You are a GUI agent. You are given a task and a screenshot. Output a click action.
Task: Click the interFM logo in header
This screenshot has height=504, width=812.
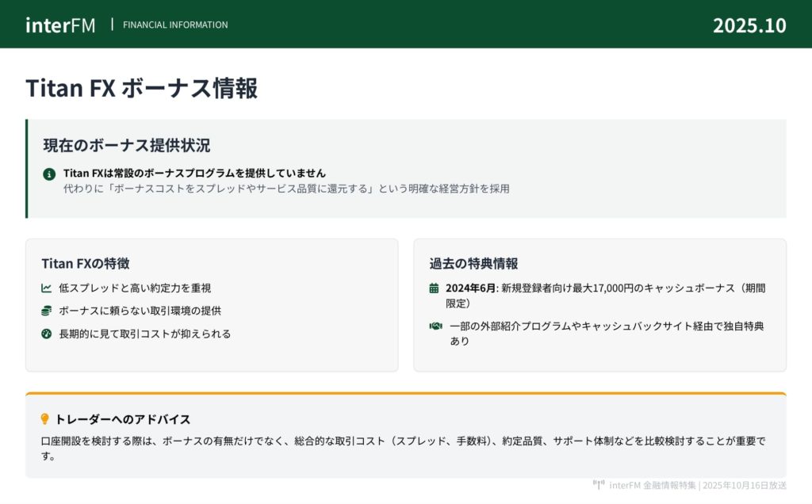tap(60, 25)
